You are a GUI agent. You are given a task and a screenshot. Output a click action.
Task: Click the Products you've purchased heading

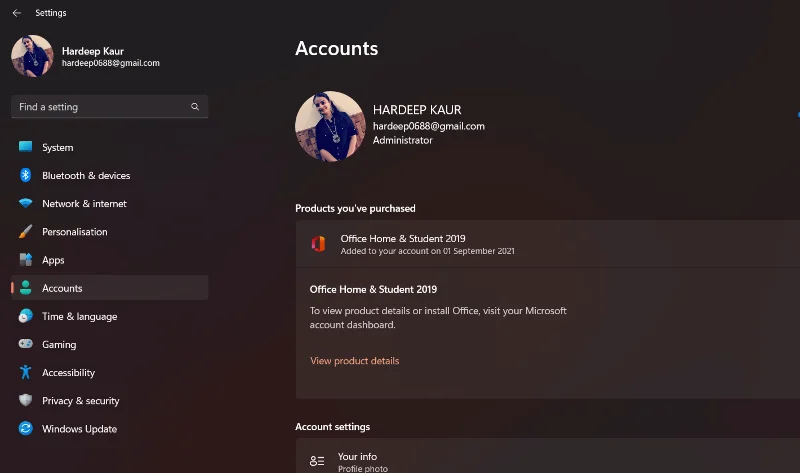tap(355, 208)
